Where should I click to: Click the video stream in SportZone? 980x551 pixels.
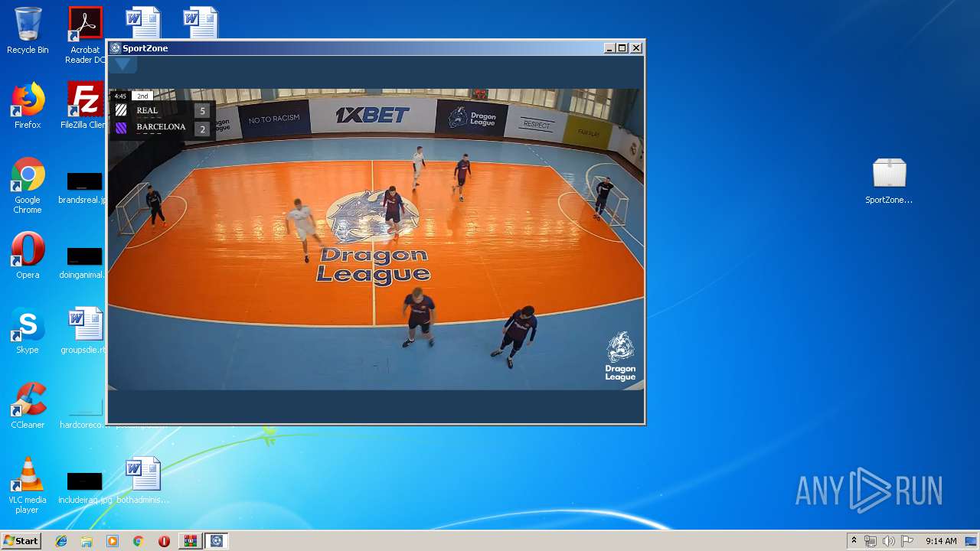point(376,240)
